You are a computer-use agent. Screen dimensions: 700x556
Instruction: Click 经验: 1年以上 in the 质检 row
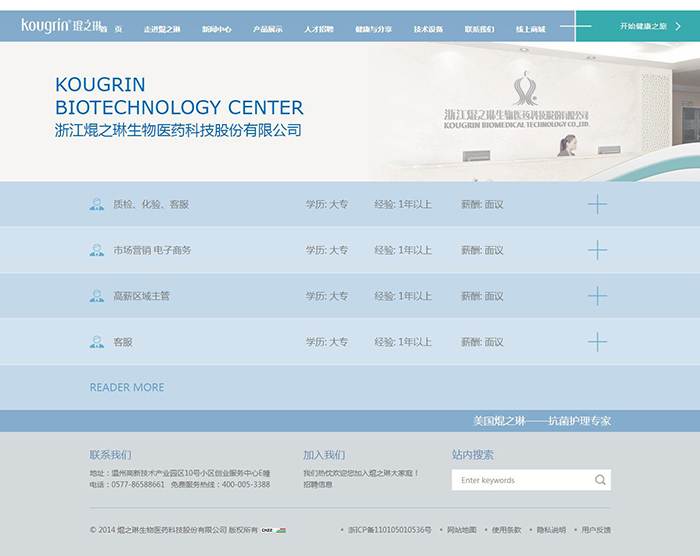tap(403, 205)
